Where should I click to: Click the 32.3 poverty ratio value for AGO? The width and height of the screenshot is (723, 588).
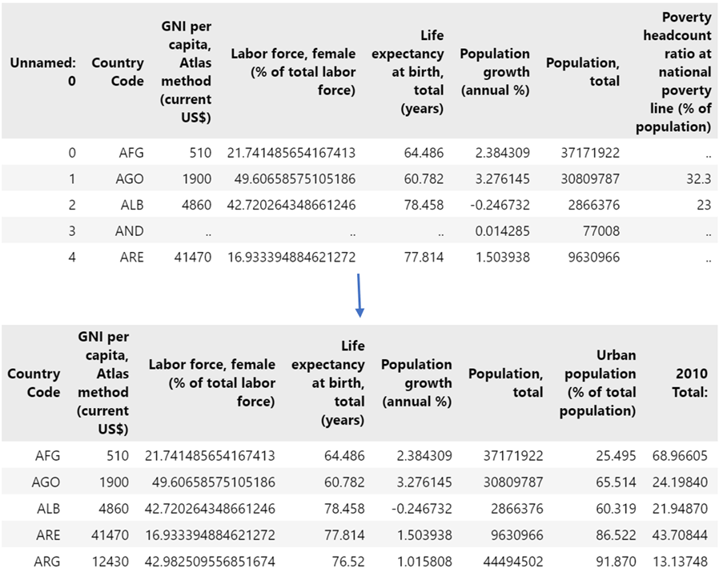701,178
